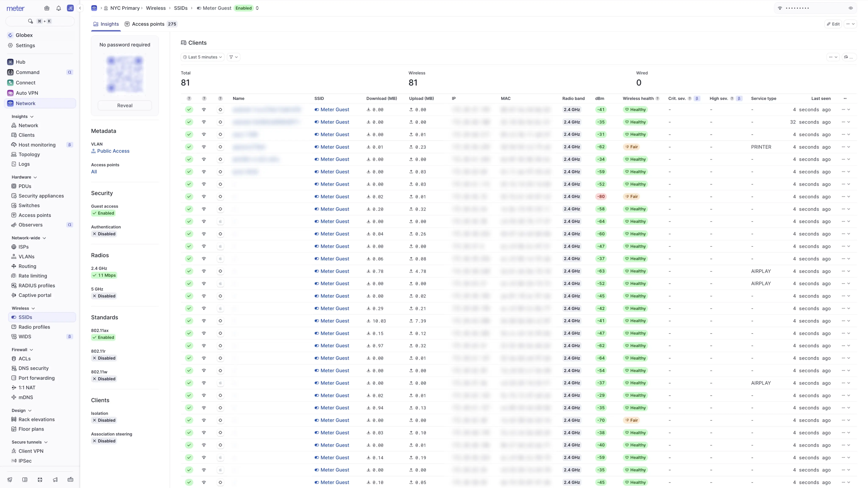Open Topology in the sidebar
This screenshot has width=868, height=488.
29,154
